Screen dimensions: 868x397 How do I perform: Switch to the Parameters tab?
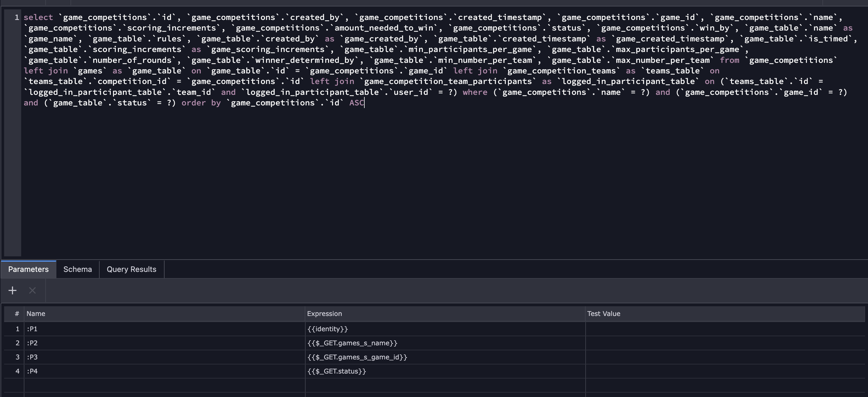click(x=28, y=269)
